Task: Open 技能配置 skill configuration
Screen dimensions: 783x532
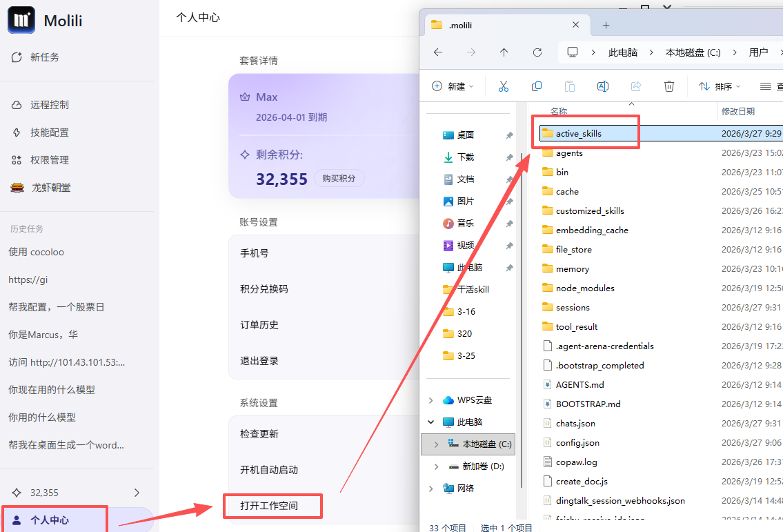Action: click(x=49, y=132)
